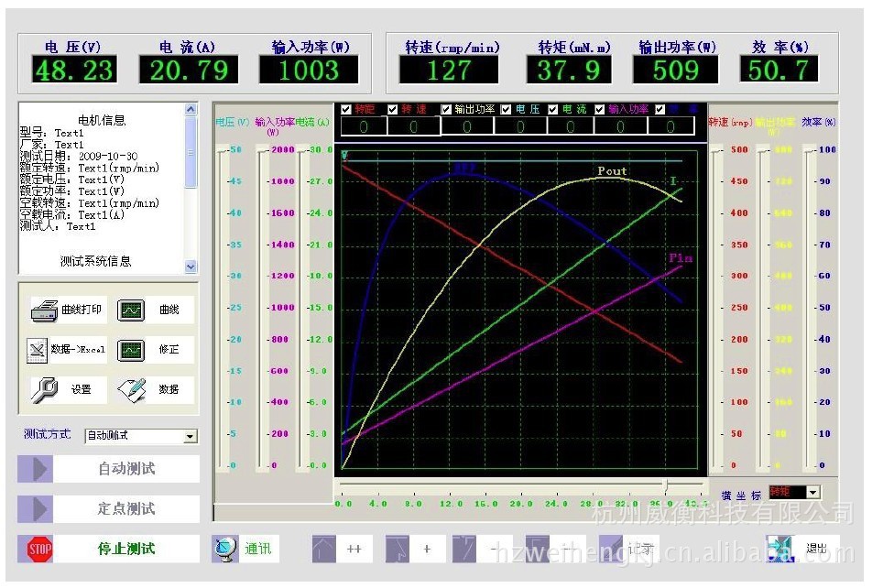The image size is (883, 588).
Task: Toggle the 电流 current curve checkbox
Action: pos(553,110)
